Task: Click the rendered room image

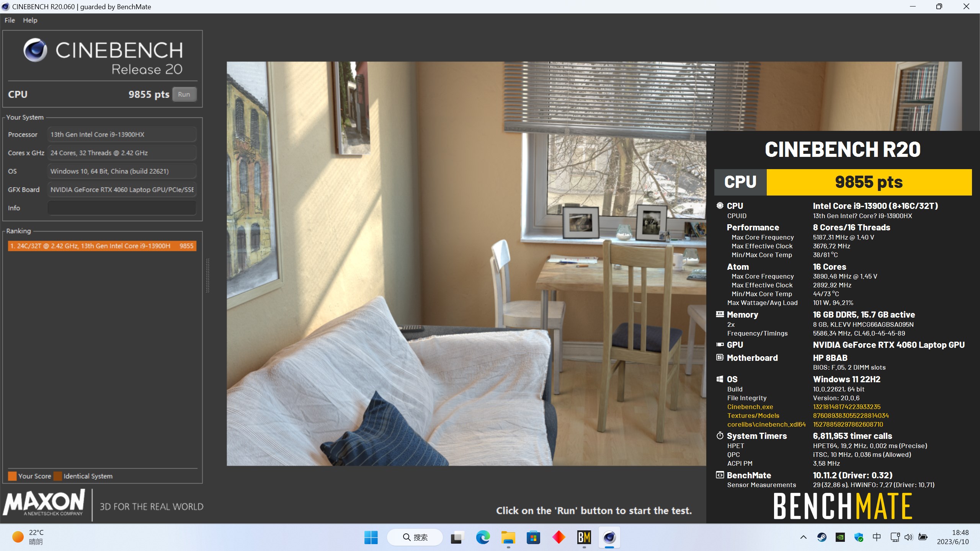Action: pos(466,264)
